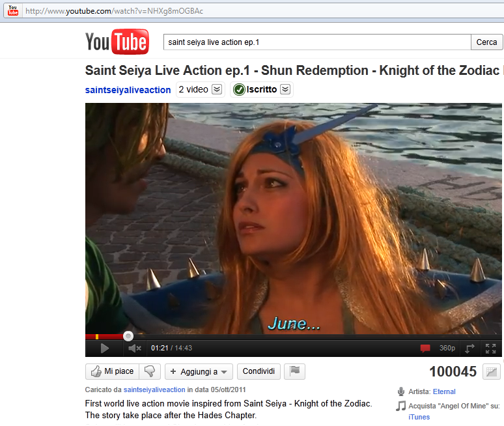This screenshot has height=426, width=504.
Task: Click the YouTube favicon in address bar
Action: [13, 10]
